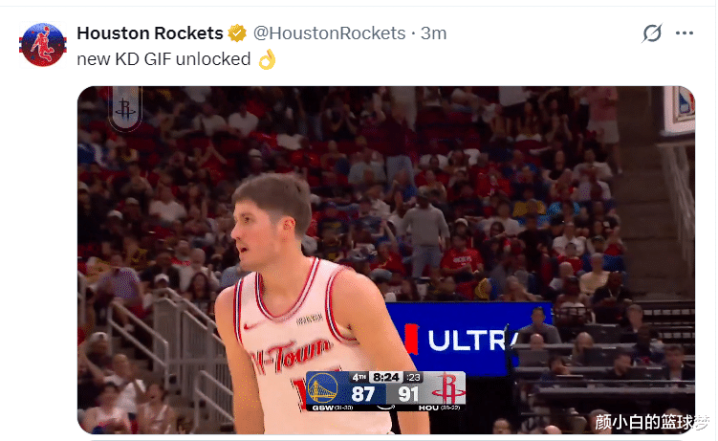Click the OK hand emoji

(267, 59)
